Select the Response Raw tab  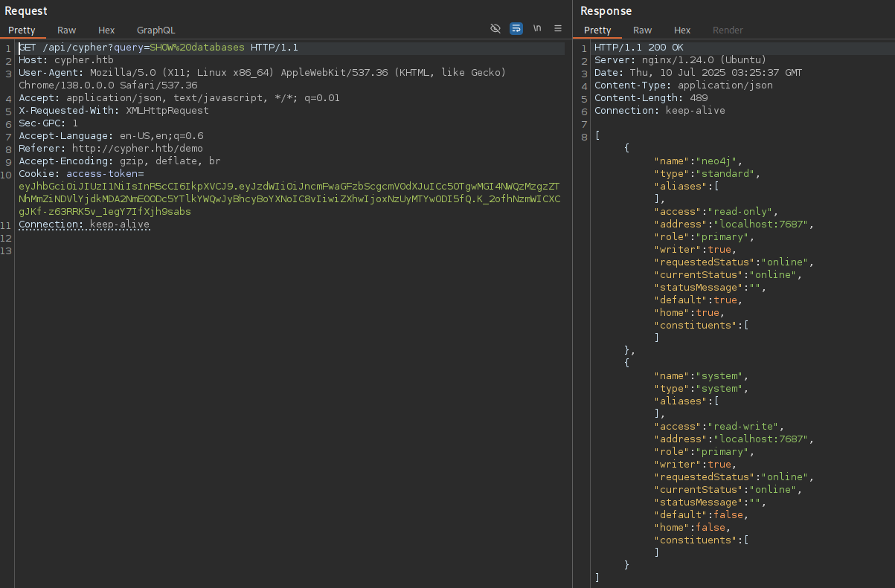point(643,30)
